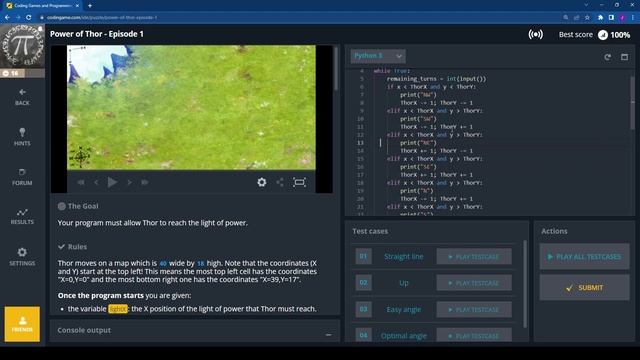Click testcase number 02 badge
The width and height of the screenshot is (640, 360).
[363, 282]
